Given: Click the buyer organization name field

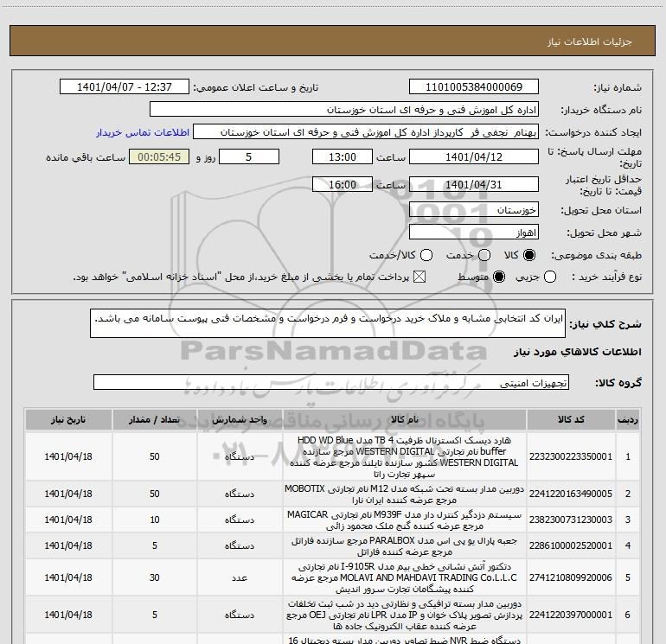Looking at the screenshot, I should [x=344, y=110].
